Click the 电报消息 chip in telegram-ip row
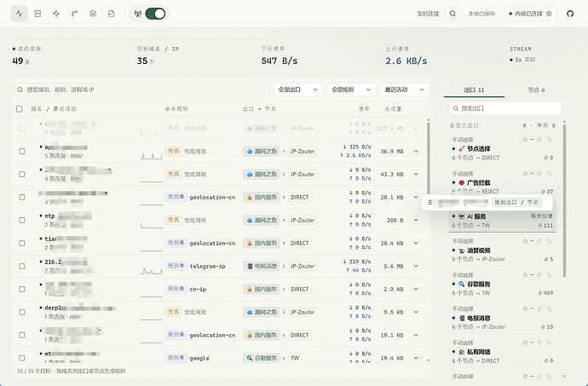 click(x=262, y=267)
